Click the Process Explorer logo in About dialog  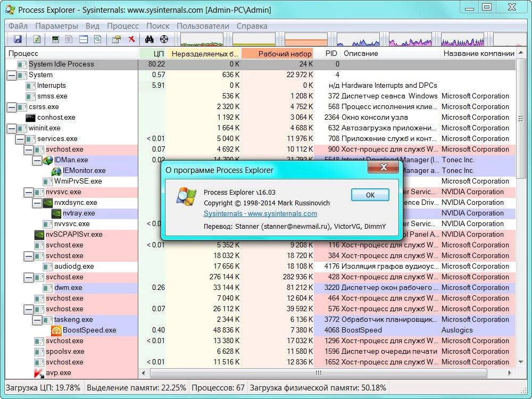(186, 197)
